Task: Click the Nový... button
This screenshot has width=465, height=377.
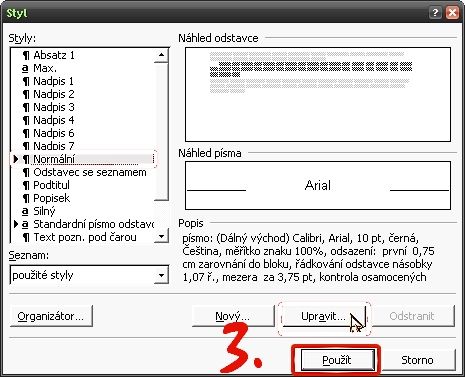Action: (x=232, y=316)
